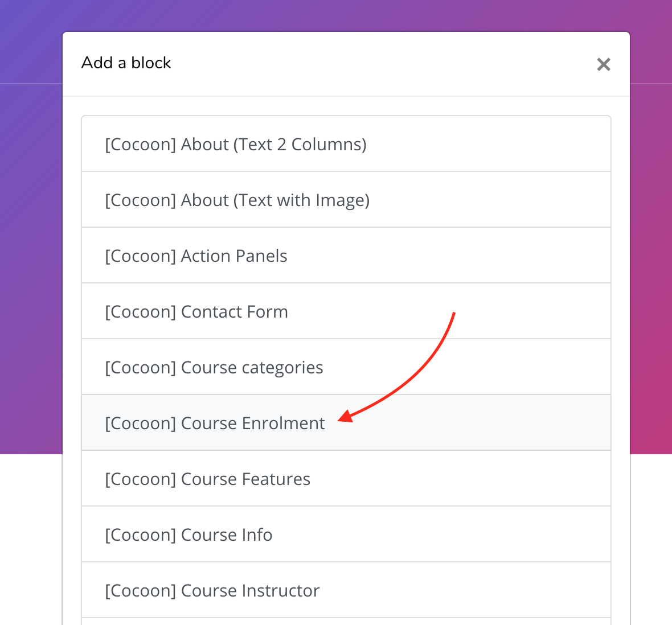Close the Add a block dialog
The image size is (672, 625).
pos(604,64)
